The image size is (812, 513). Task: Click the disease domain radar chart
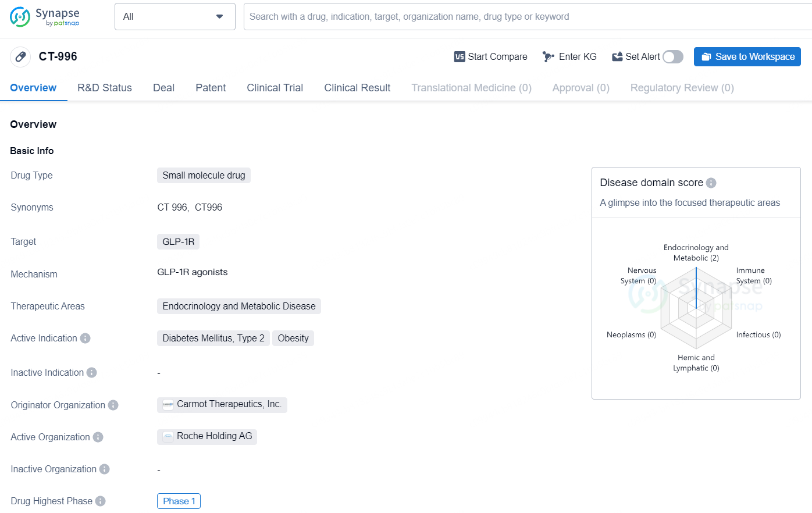696,308
